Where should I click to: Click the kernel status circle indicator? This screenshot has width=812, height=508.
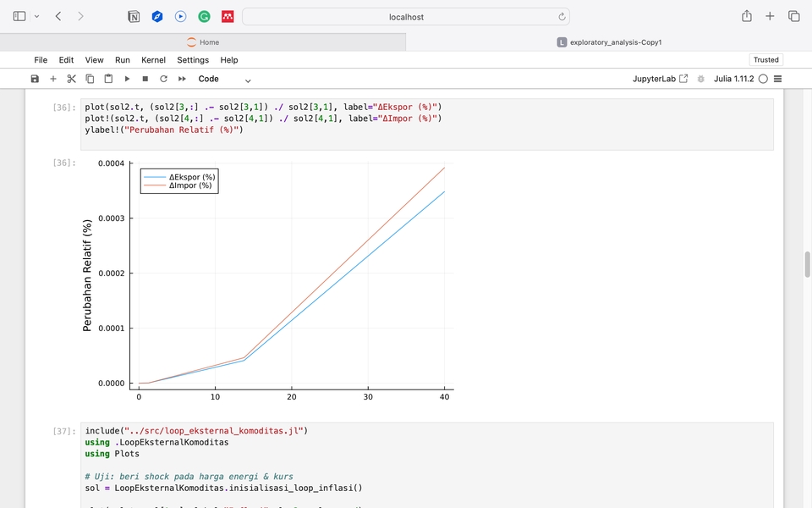point(763,79)
